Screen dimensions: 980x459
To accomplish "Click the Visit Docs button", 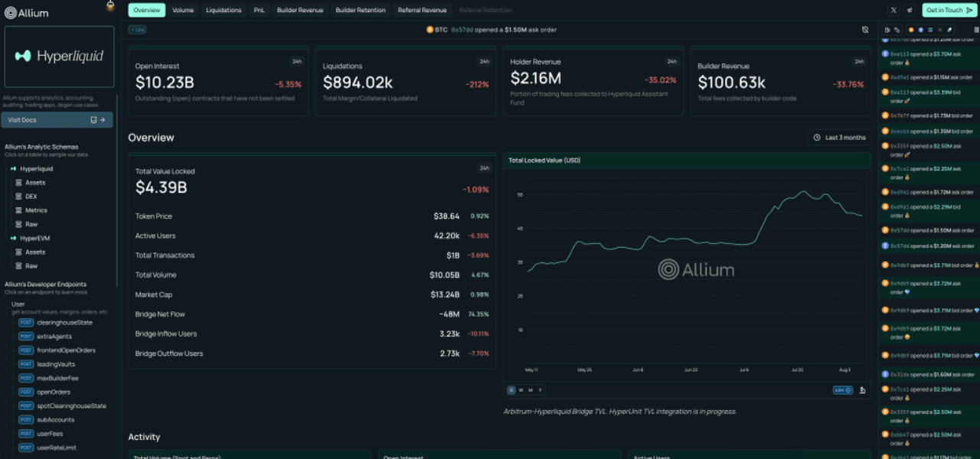I will coord(59,120).
